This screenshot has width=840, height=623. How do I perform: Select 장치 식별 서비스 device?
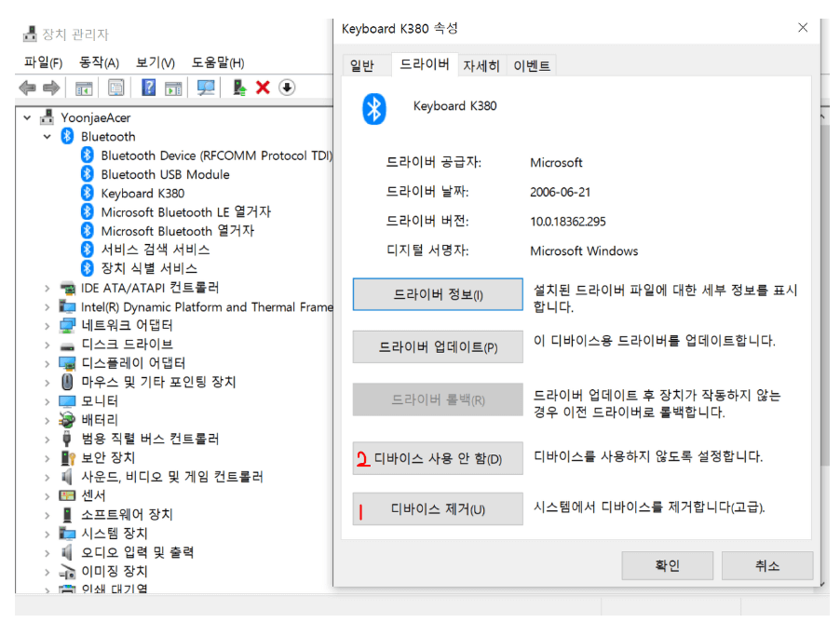149,268
